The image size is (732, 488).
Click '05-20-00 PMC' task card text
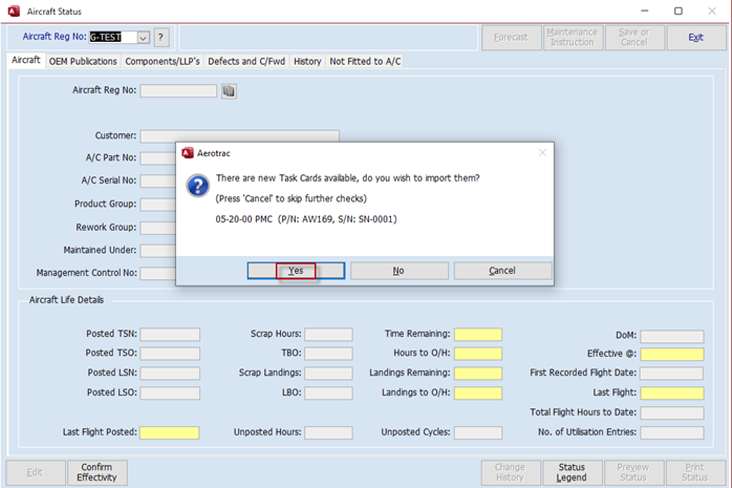[244, 219]
